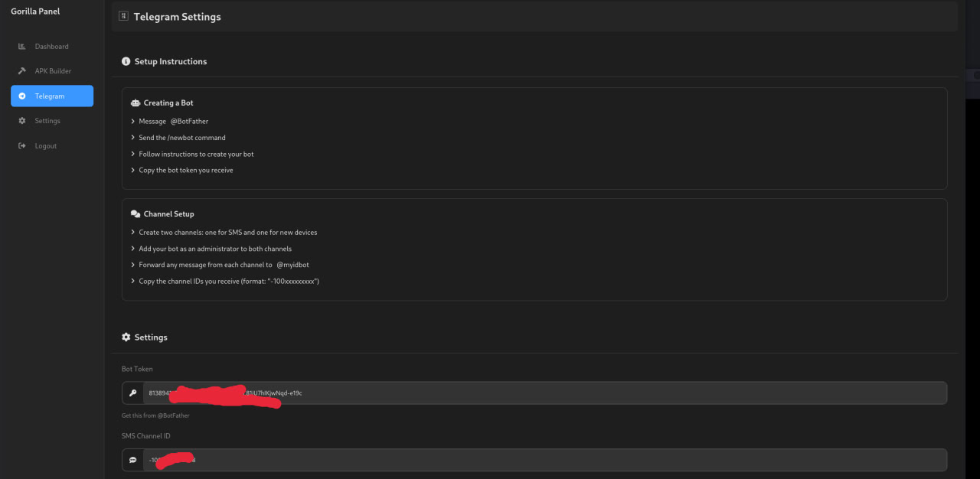Open the Dashboard menu item
Image resolution: width=980 pixels, height=479 pixels.
click(51, 47)
